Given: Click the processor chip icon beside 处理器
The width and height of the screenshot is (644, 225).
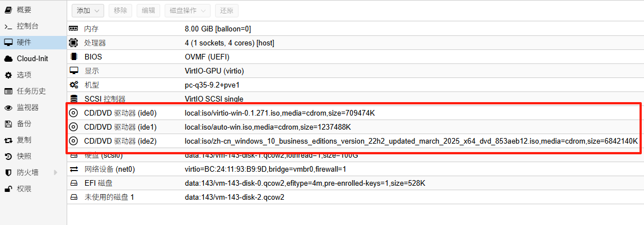Looking at the screenshot, I should (x=73, y=43).
